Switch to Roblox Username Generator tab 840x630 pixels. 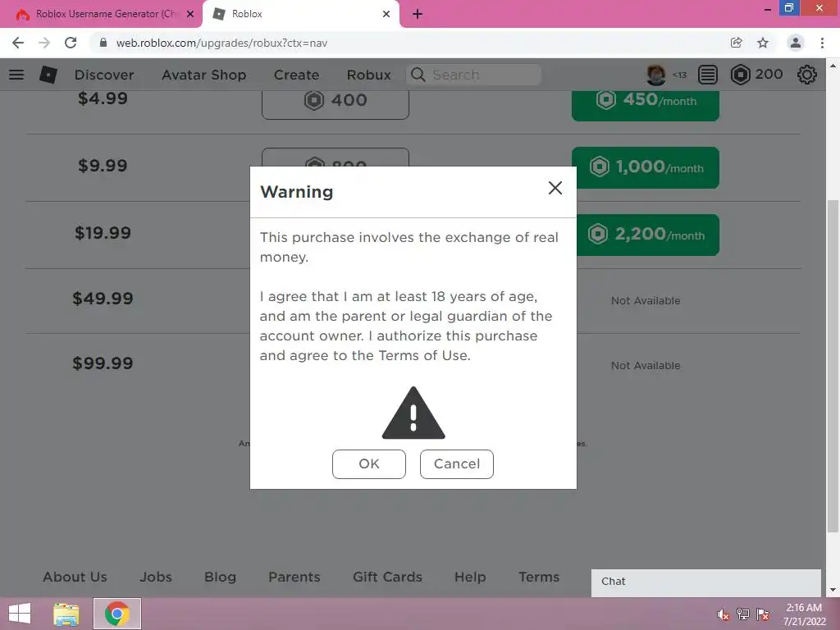102,14
